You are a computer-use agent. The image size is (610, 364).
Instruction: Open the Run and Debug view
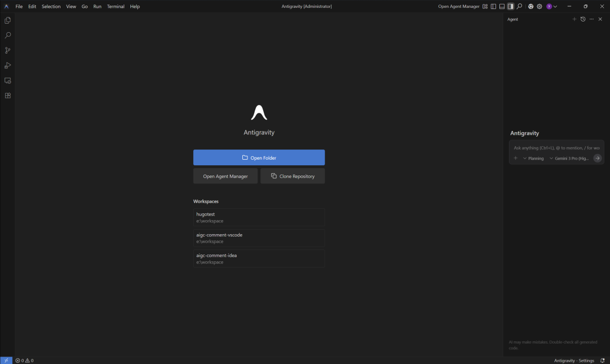point(7,65)
